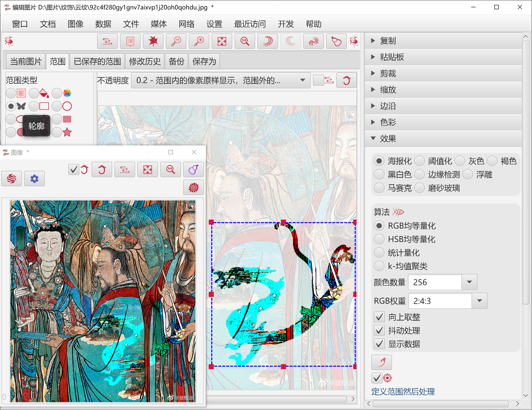Uncheck the 向上取整 checkbox
This screenshot has height=410, width=532.
[x=379, y=317]
